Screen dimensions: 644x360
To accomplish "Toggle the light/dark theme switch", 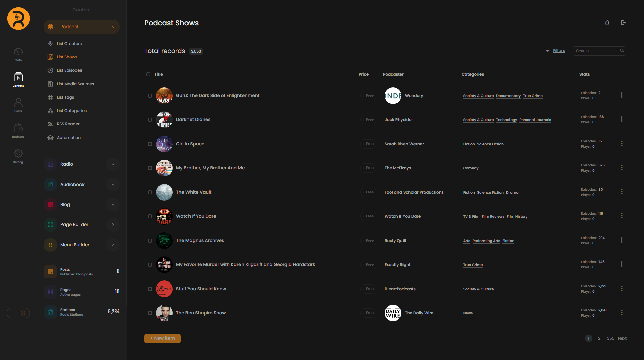I will pos(18,313).
